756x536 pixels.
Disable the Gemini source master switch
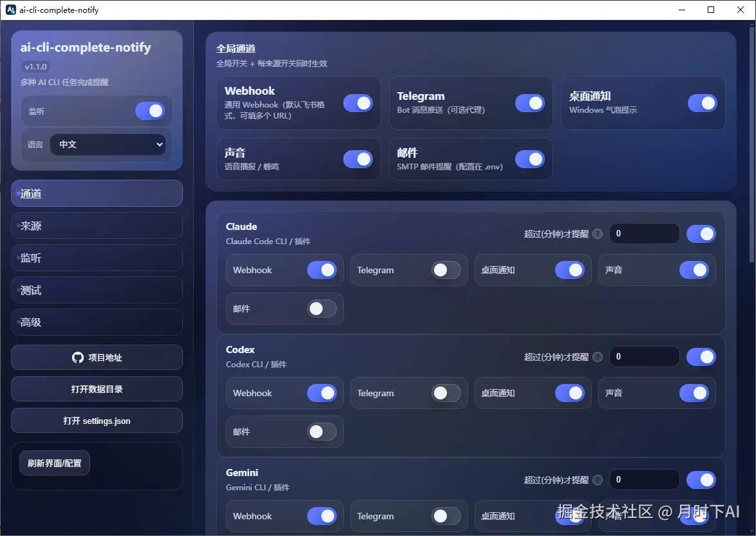(x=701, y=480)
